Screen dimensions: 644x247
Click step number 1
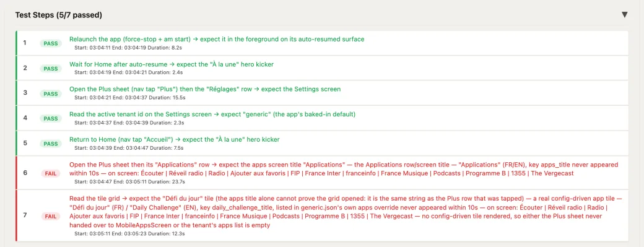click(x=25, y=43)
